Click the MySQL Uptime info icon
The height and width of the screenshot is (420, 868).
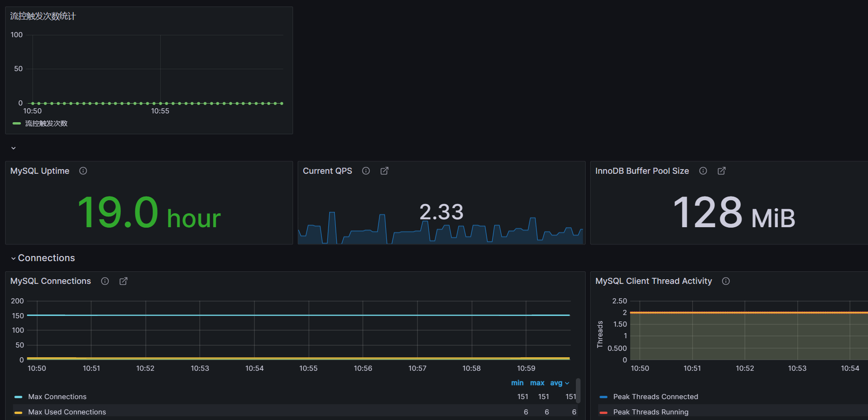[83, 171]
